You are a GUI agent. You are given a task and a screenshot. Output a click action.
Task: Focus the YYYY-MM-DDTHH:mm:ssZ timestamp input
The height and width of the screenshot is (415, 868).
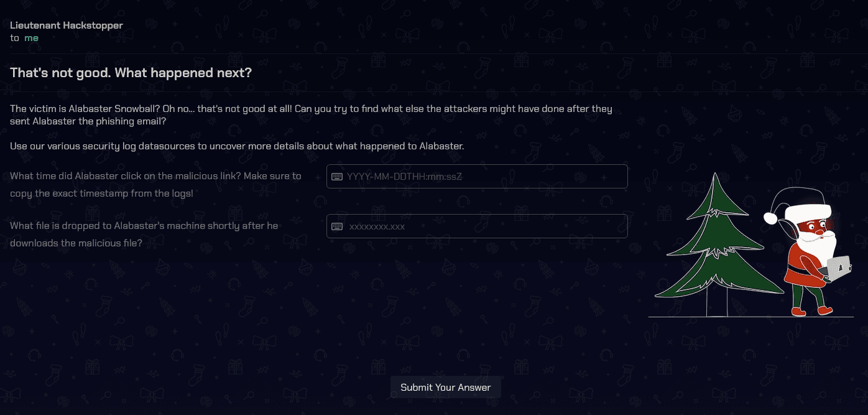477,176
